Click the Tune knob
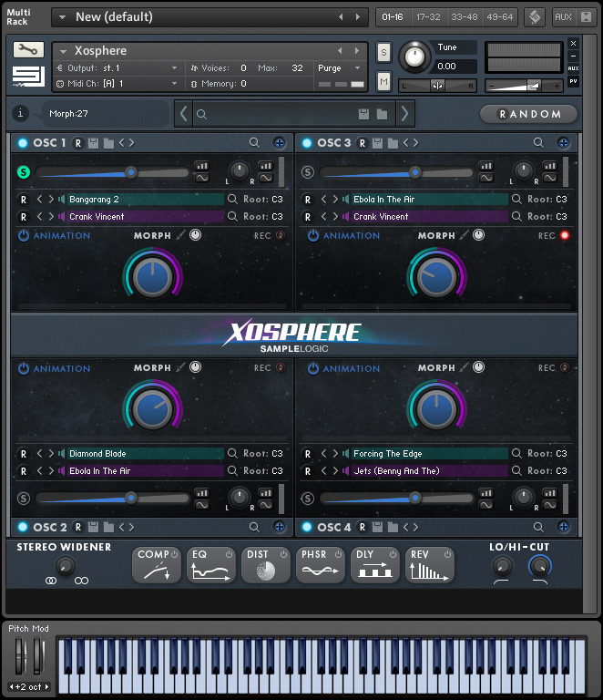 tap(414, 57)
